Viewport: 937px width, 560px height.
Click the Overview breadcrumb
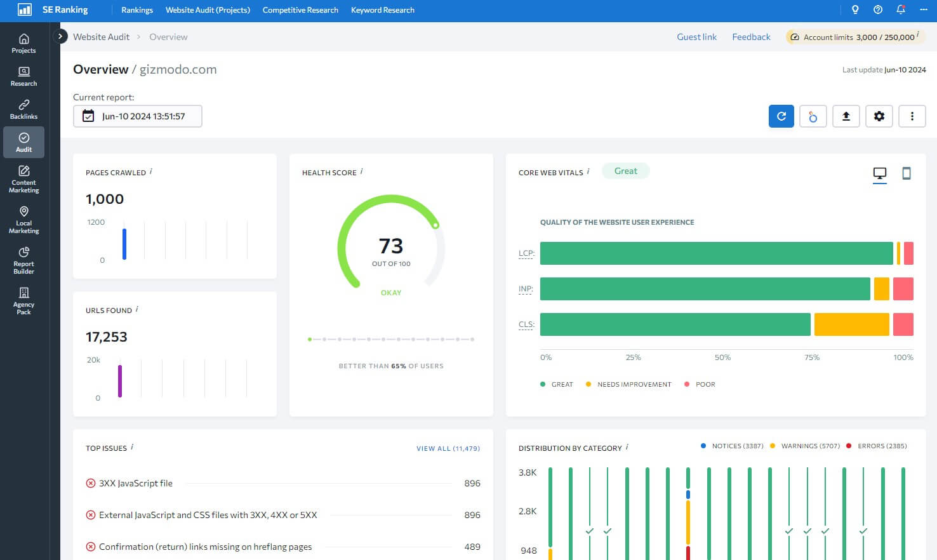[168, 37]
